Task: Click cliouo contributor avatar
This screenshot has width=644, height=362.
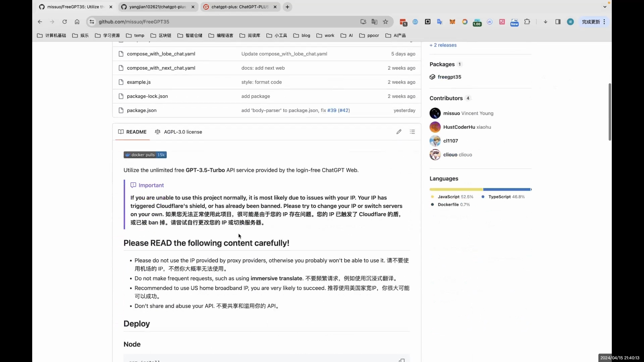Action: point(435,155)
